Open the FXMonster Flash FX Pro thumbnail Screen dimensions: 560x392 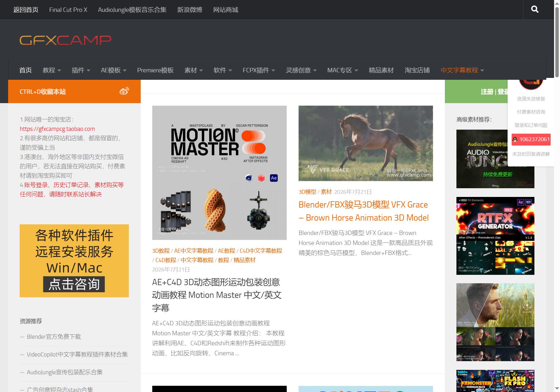pos(495,381)
